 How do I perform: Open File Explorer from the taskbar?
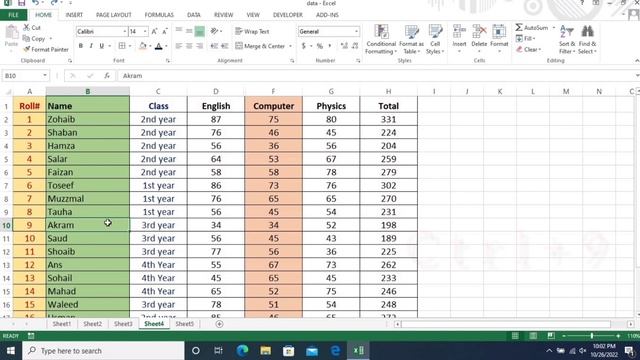point(266,351)
